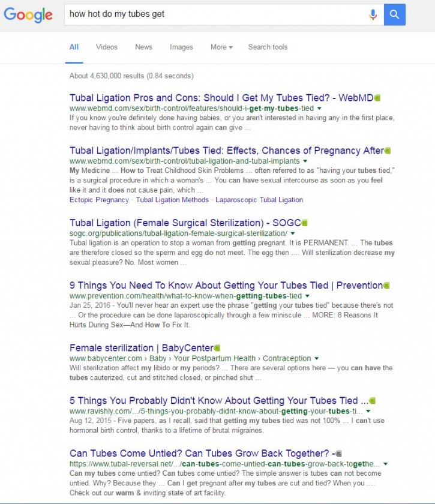This screenshot has width=435, height=504.
Task: Click the tubal-reversal.net URL text
Action: [x=225, y=464]
